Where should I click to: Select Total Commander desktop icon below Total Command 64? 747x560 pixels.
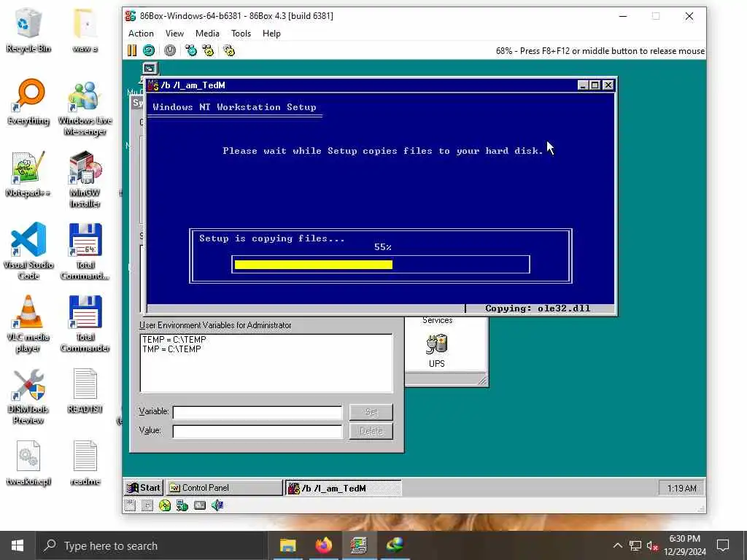coord(85,324)
